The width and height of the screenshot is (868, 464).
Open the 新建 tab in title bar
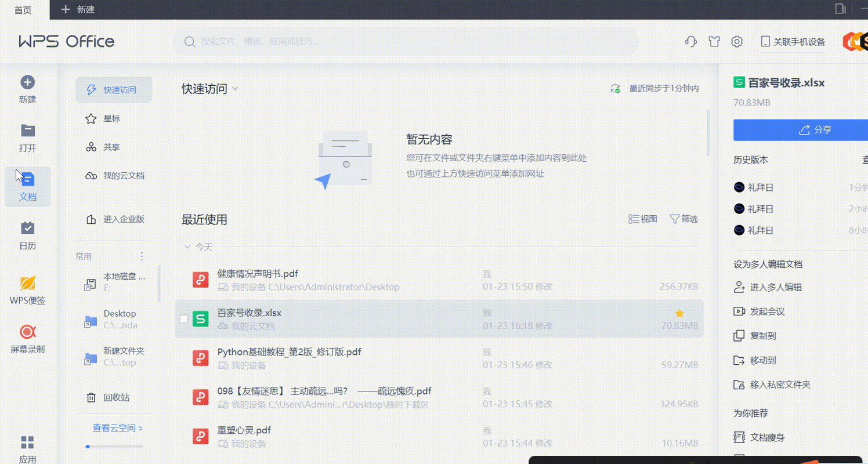click(78, 10)
